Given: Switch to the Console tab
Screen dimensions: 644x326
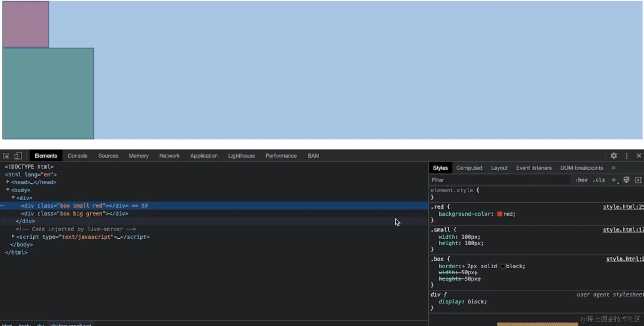Looking at the screenshot, I should 78,156.
